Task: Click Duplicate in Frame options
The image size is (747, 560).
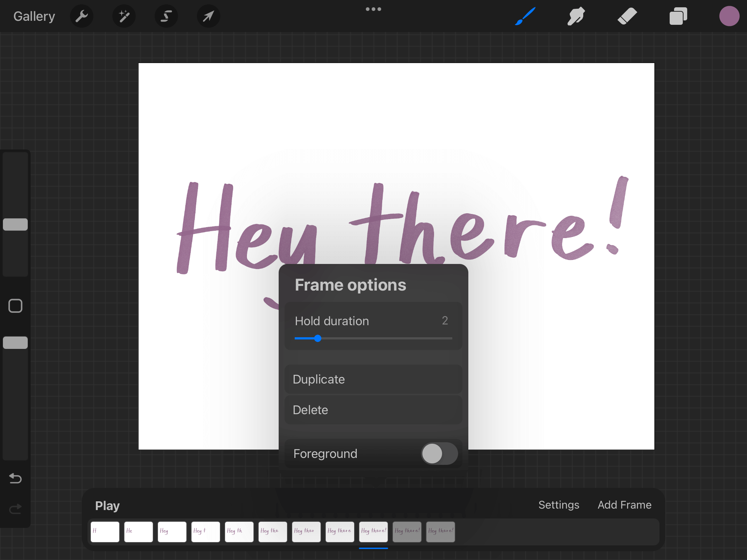Action: coord(373,379)
